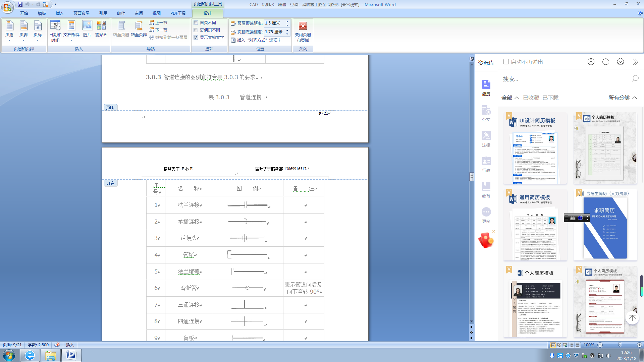Toggle the 显示文档文字 checkbox
The image size is (644, 362).
(x=196, y=38)
